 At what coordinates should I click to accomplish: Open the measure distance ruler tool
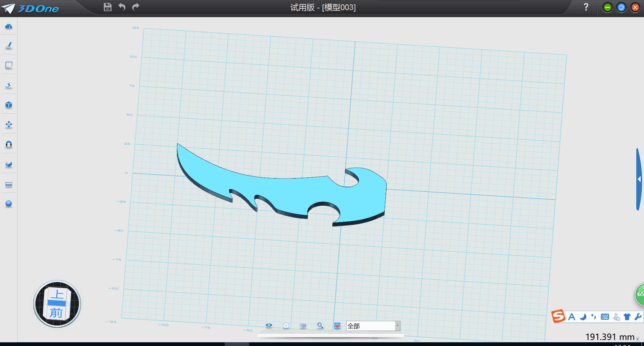click(9, 184)
